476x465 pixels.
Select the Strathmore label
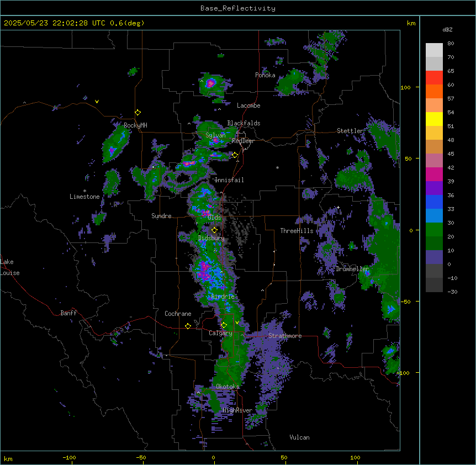coord(285,336)
